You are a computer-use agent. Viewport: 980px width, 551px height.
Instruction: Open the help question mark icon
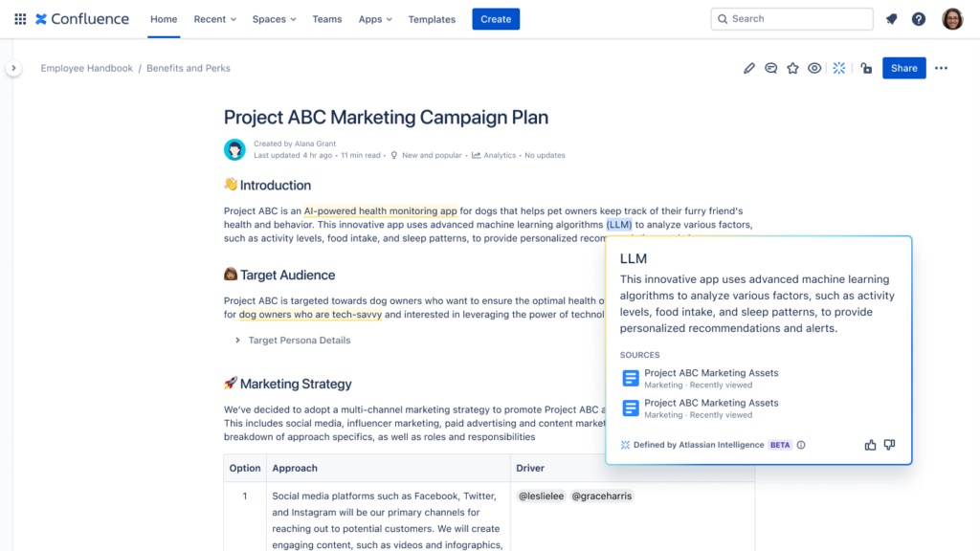pyautogui.click(x=918, y=18)
